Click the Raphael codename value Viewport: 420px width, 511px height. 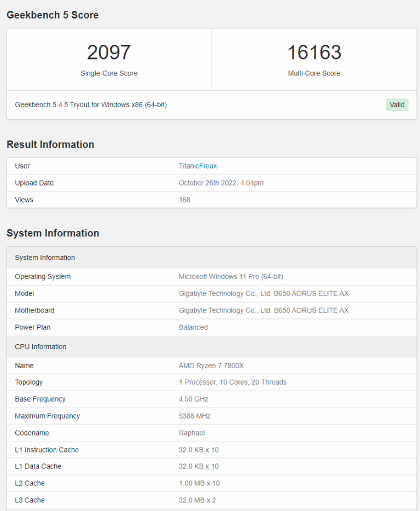[x=191, y=433]
